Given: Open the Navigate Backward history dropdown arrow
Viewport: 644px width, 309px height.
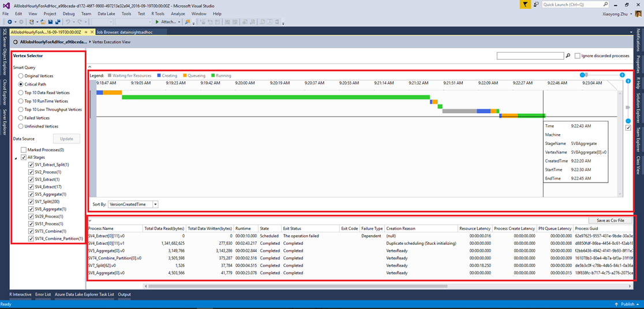Looking at the screenshot, I should click(x=15, y=22).
